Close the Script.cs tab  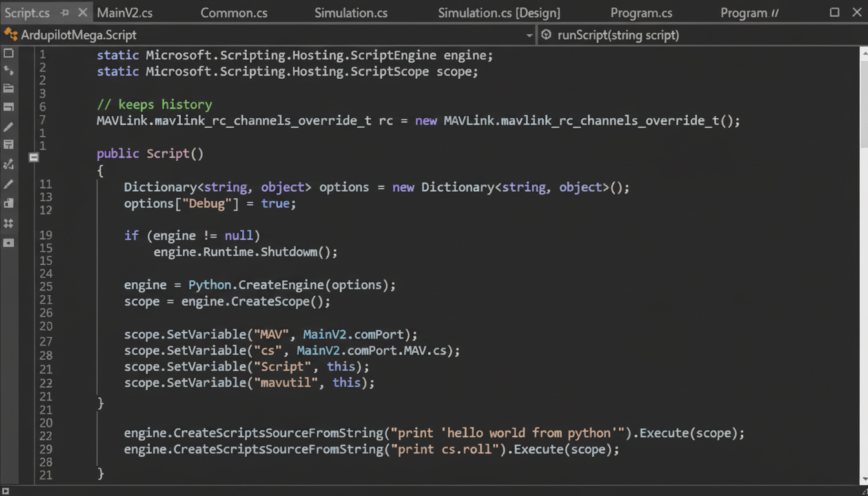pyautogui.click(x=83, y=13)
